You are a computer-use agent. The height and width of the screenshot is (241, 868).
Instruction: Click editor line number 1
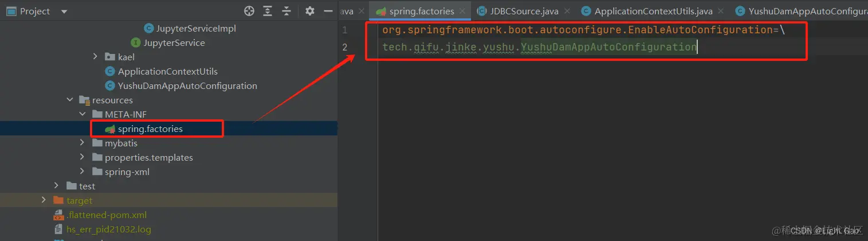click(x=344, y=30)
